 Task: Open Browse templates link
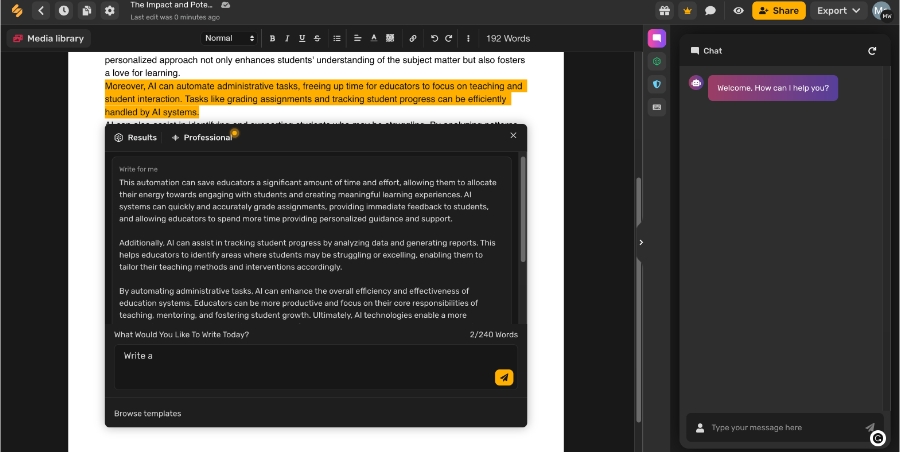point(148,413)
